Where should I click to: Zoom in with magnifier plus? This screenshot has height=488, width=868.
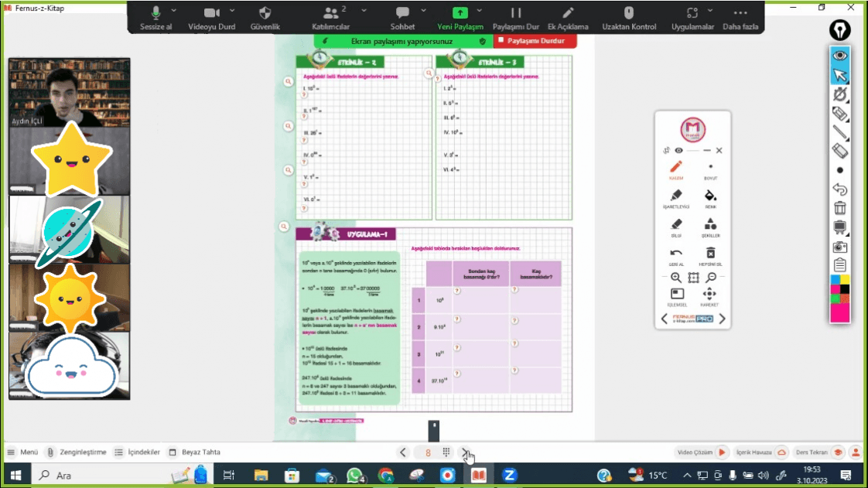(x=676, y=277)
